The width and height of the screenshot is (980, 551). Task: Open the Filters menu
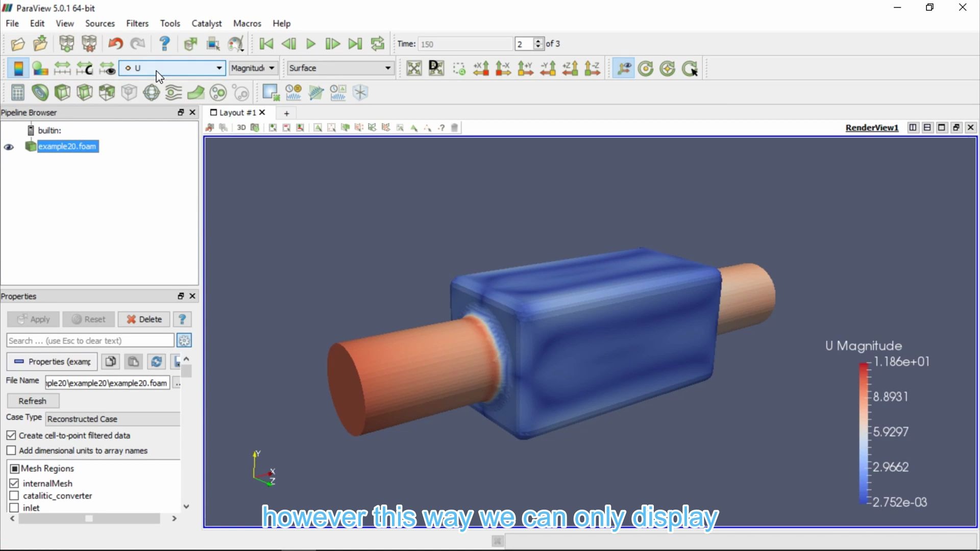tap(137, 23)
